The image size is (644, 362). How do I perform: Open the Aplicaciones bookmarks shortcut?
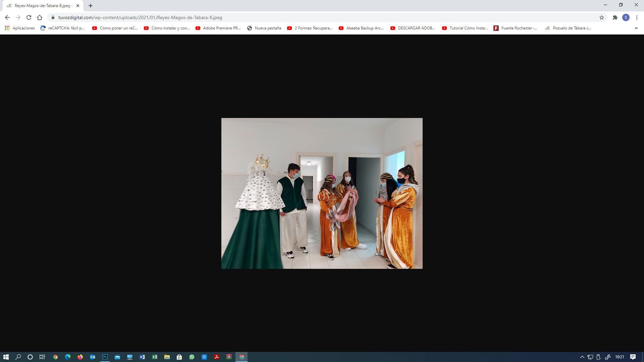point(20,28)
